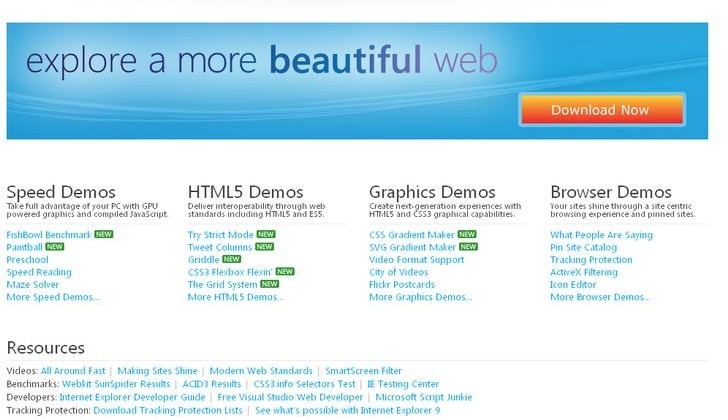Click More HTML5 Demos link
The image size is (728, 420).
click(x=235, y=297)
